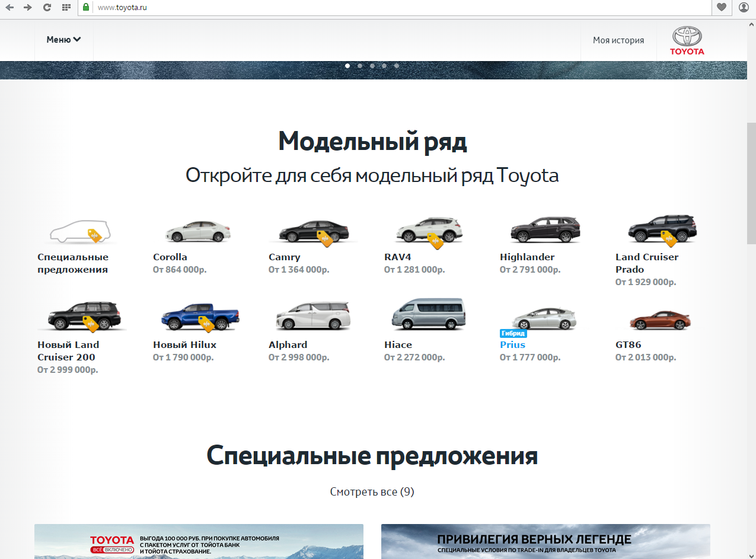
Task: Open the Corolla model link
Action: pyautogui.click(x=170, y=257)
